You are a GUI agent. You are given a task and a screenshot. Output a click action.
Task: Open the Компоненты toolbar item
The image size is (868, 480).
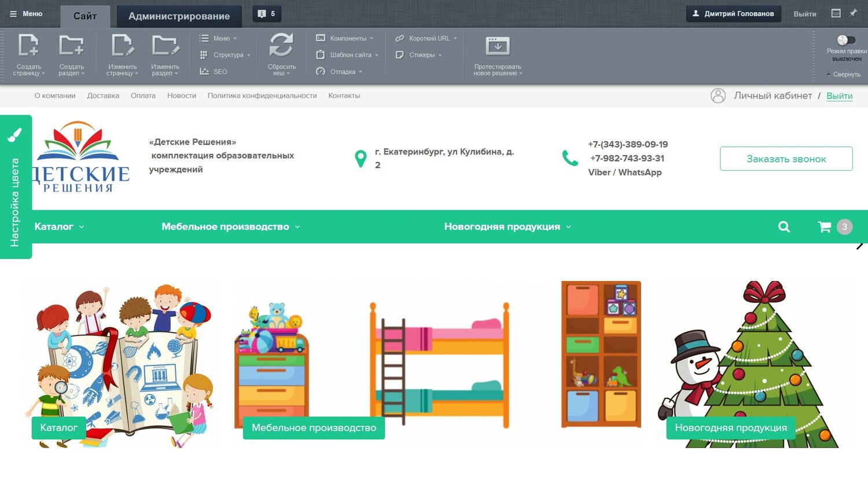tap(344, 38)
